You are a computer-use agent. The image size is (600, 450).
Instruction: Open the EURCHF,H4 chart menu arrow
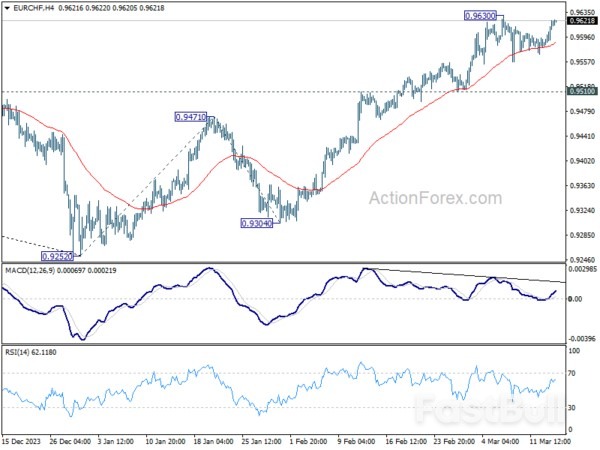click(x=7, y=8)
